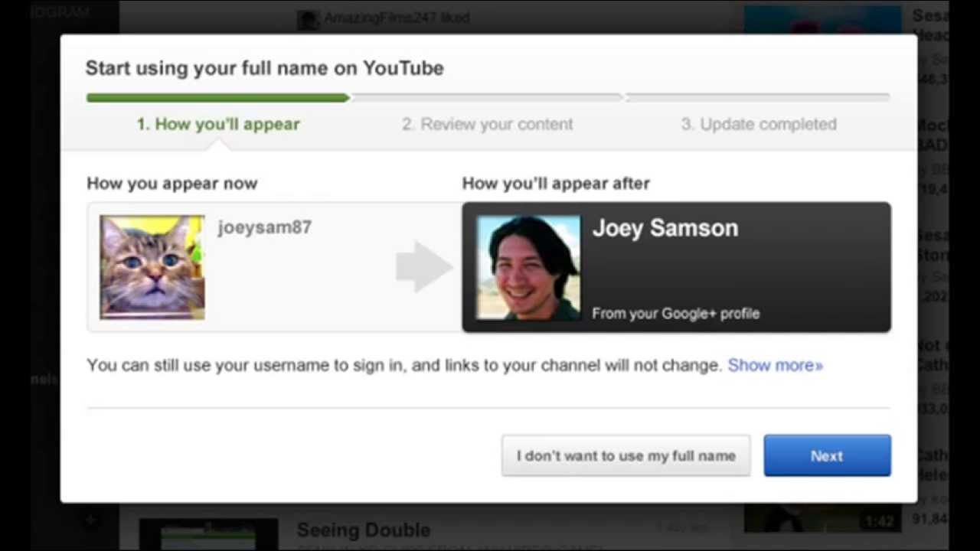Click the green progress bar segment
The image size is (980, 551).
point(218,97)
